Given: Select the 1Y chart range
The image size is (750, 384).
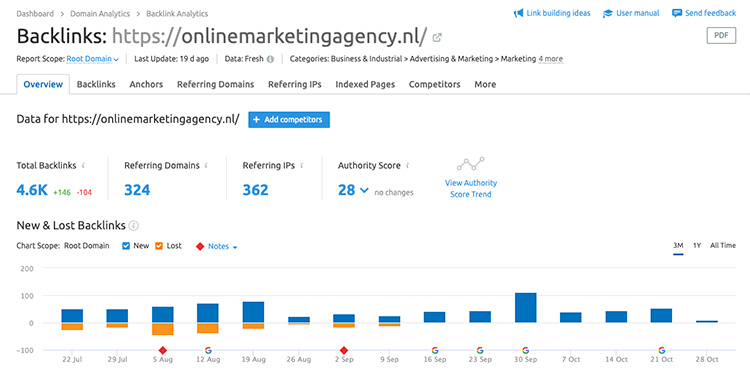Looking at the screenshot, I should pos(697,246).
